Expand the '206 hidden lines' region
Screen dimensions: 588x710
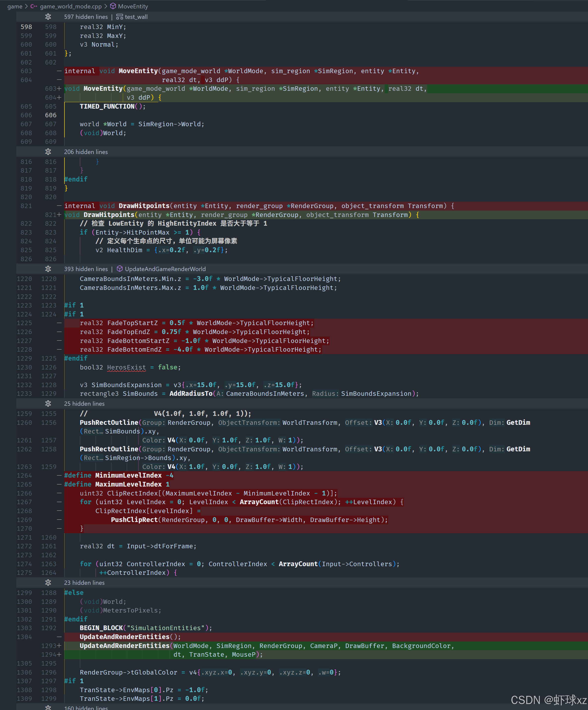tap(86, 152)
